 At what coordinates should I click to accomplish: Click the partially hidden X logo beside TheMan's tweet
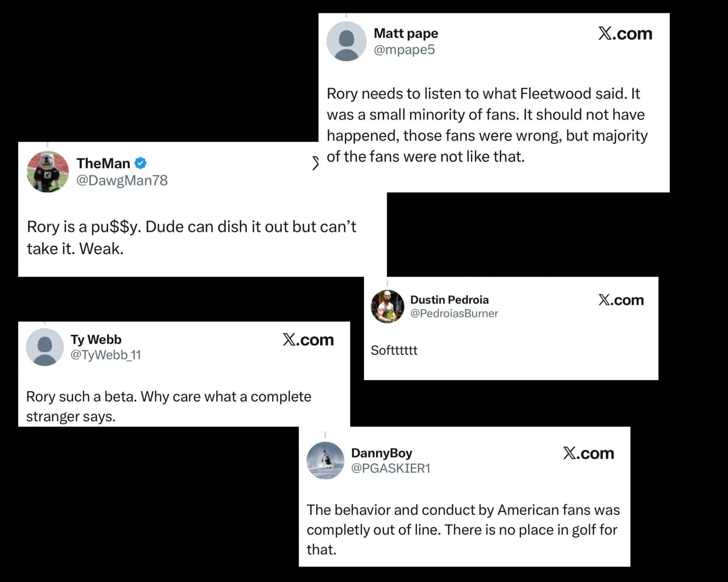[x=315, y=163]
